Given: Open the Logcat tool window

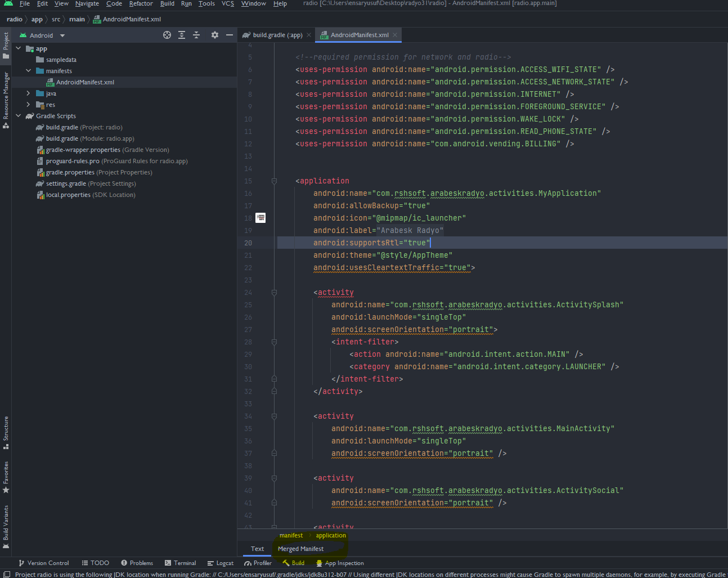Looking at the screenshot, I should [x=220, y=563].
